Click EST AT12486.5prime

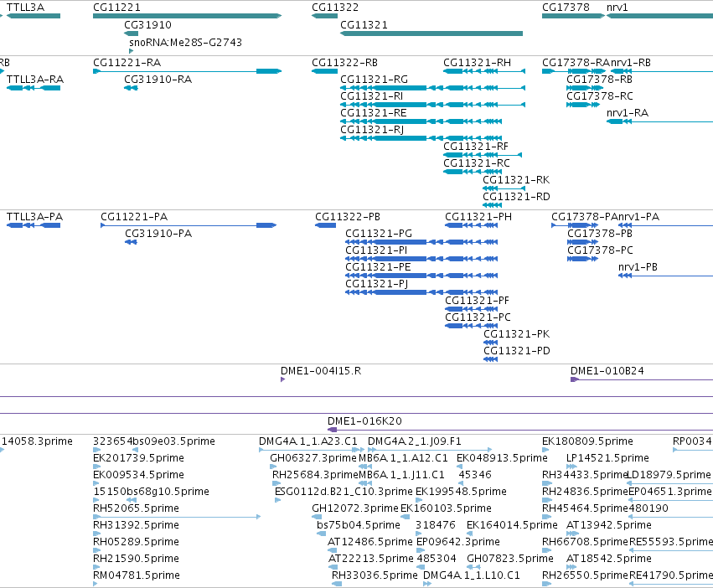(x=369, y=542)
